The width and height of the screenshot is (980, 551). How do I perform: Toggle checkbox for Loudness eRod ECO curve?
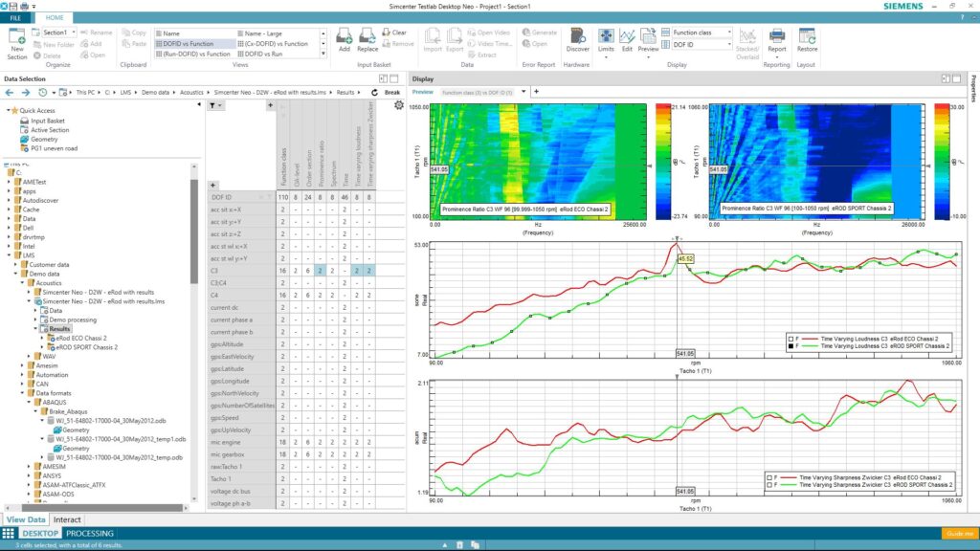coord(791,338)
